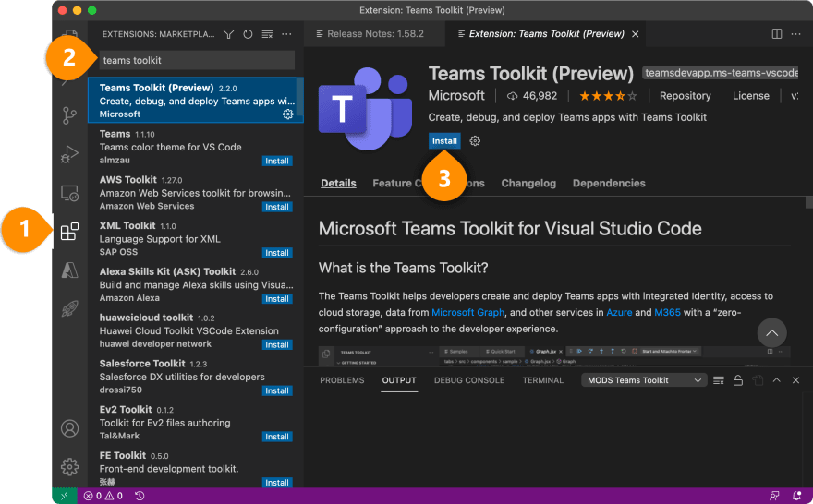Maximize the panel with the chevron up

pos(777,380)
